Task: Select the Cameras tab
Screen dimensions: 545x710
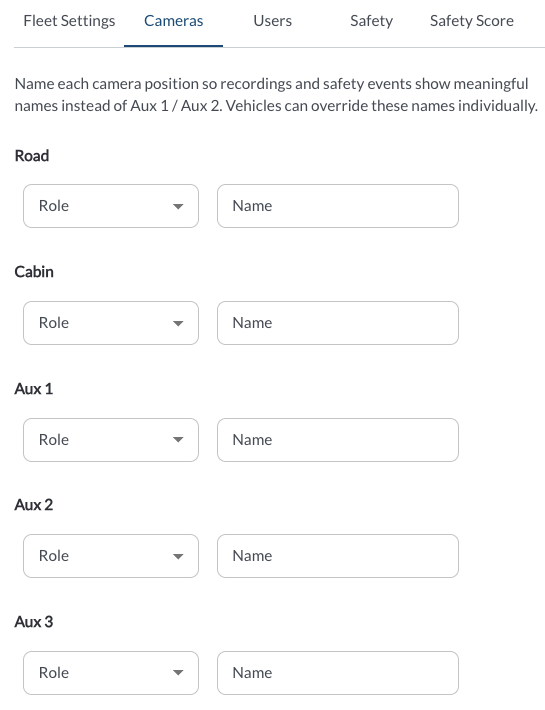Action: (173, 21)
